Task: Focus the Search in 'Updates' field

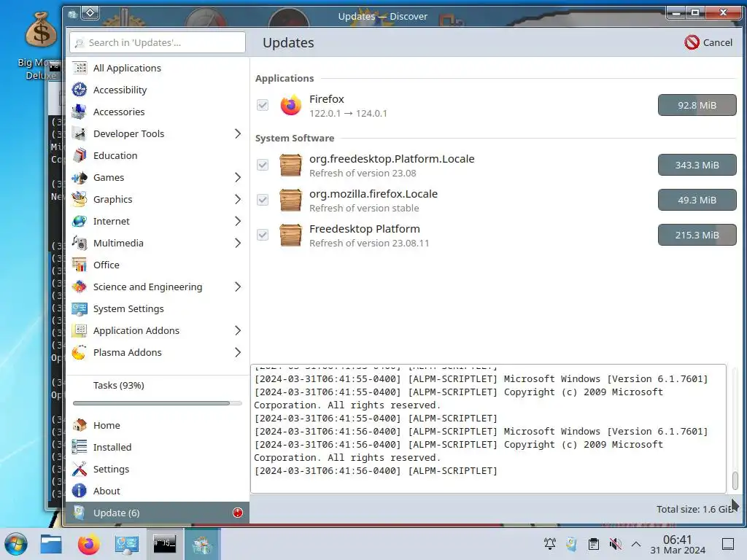Action: [x=158, y=42]
